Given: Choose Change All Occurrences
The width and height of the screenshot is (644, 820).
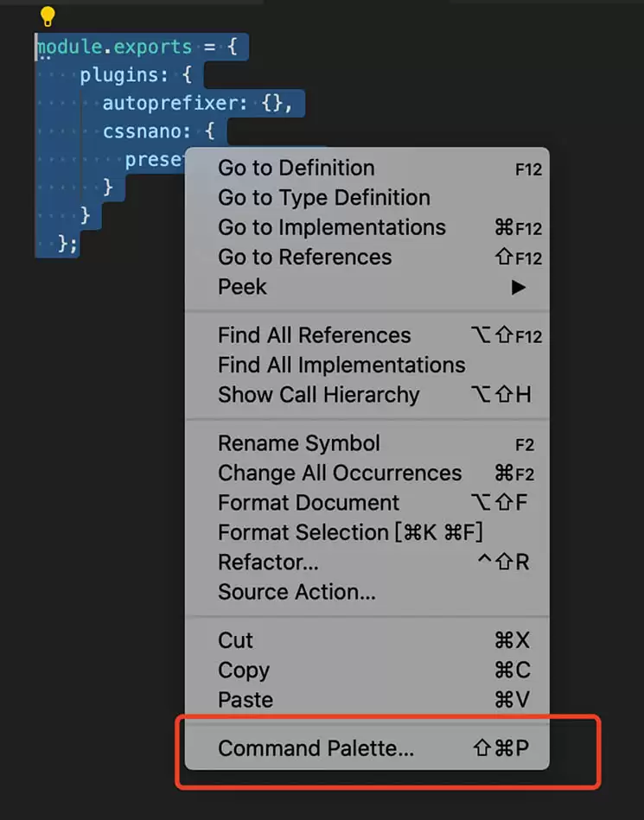Looking at the screenshot, I should pyautogui.click(x=339, y=473).
